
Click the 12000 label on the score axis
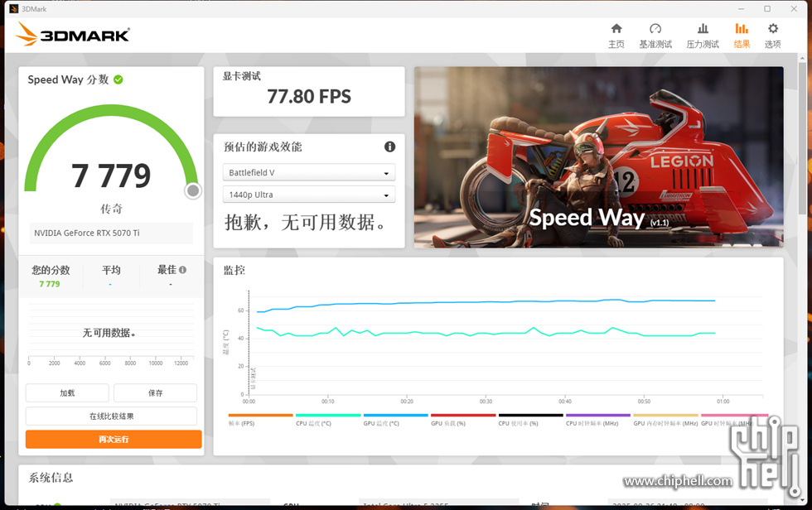point(181,363)
